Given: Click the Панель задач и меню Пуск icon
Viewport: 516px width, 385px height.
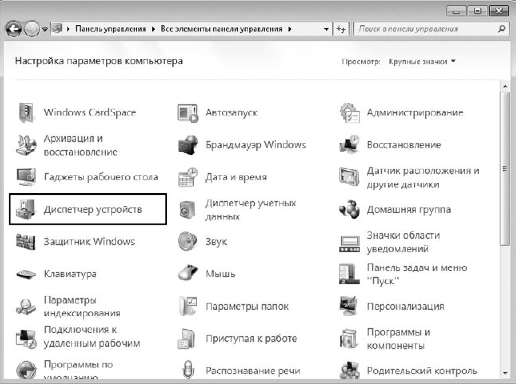Looking at the screenshot, I should (349, 274).
